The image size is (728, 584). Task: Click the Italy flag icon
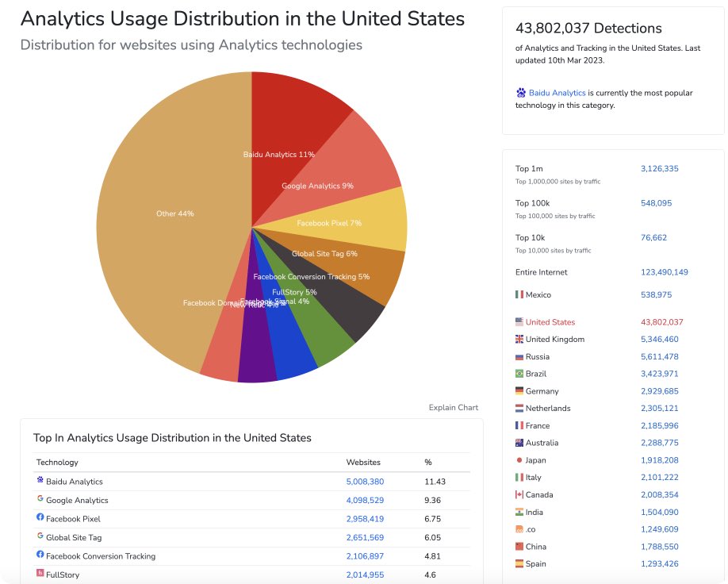tap(519, 477)
